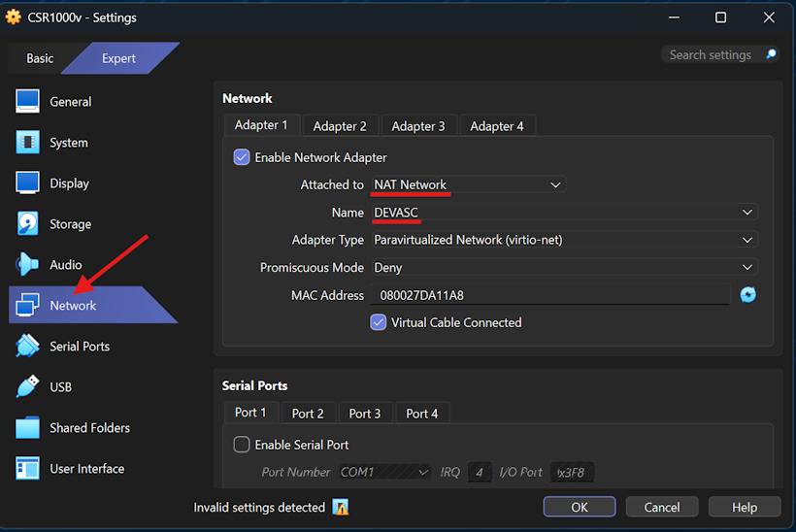Select the Adapter 3 tab
The width and height of the screenshot is (796, 532).
pyautogui.click(x=418, y=126)
